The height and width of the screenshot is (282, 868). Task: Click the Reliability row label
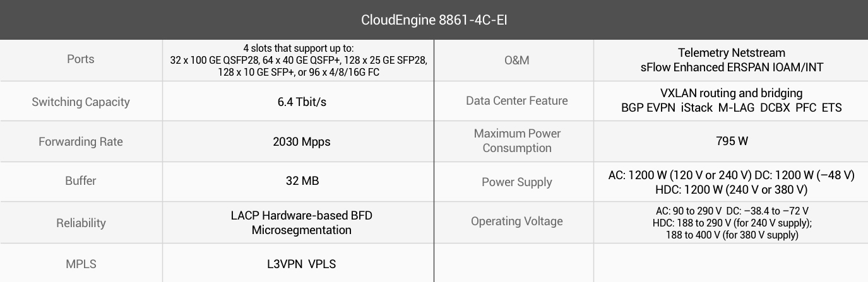point(81,223)
